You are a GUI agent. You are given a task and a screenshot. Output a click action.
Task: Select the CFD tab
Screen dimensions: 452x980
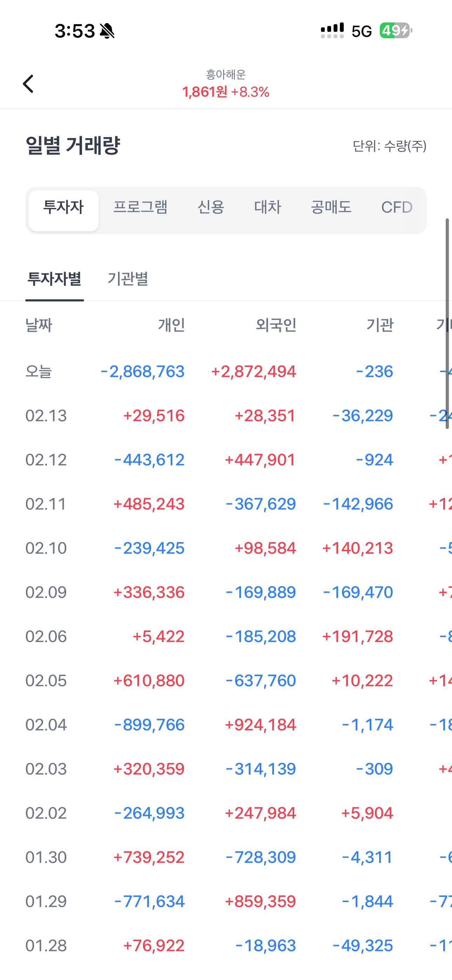[x=396, y=208]
